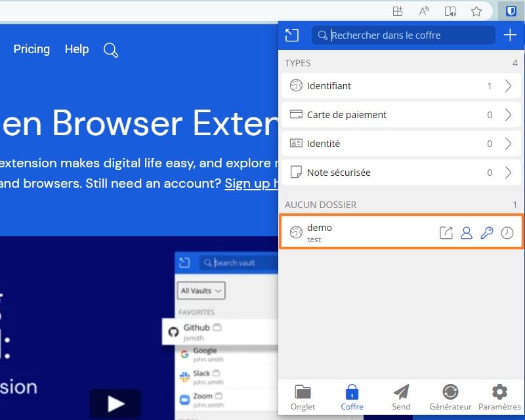
Task: Open the Send feature in Bitwarden
Action: tap(401, 397)
